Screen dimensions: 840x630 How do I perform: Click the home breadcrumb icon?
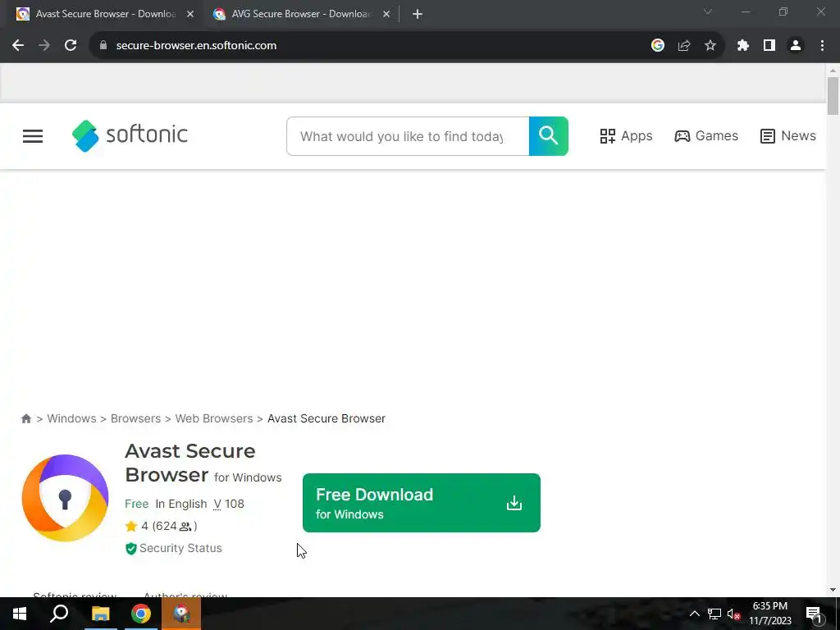tap(26, 418)
